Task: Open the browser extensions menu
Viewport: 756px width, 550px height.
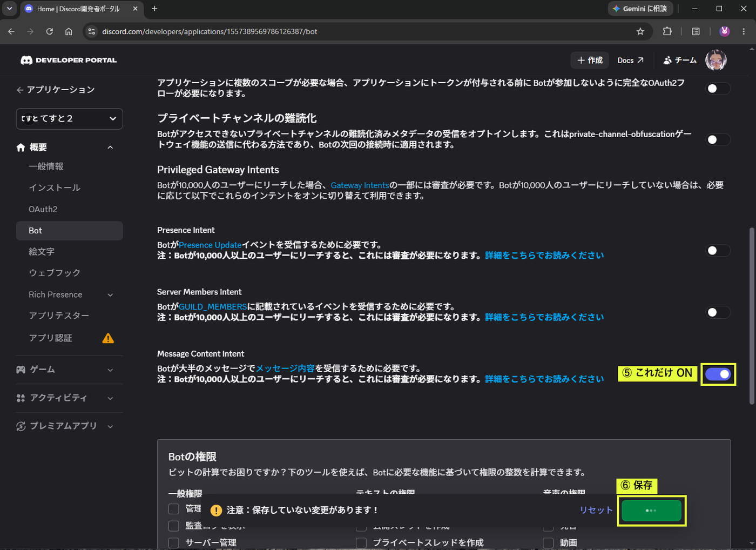Action: [x=667, y=31]
